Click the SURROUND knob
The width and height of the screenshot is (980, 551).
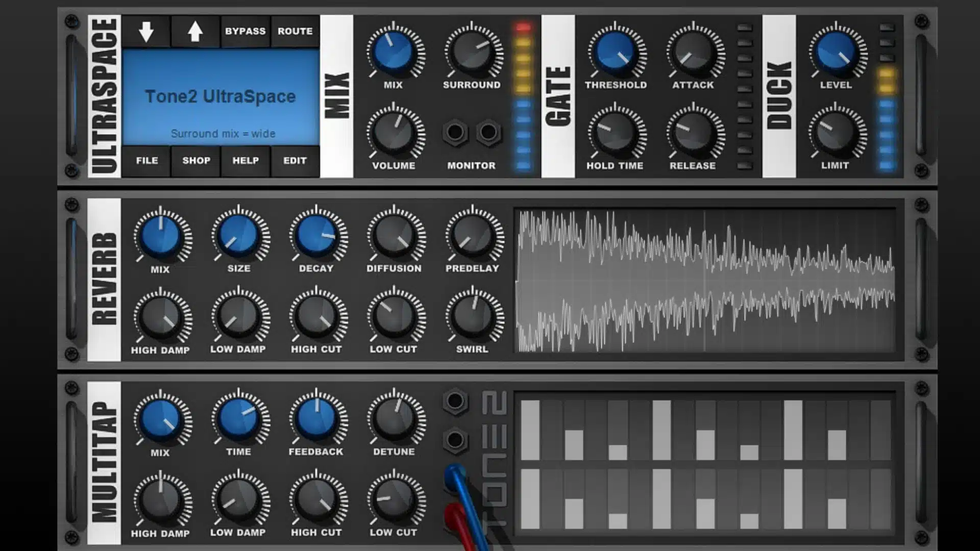click(x=472, y=52)
